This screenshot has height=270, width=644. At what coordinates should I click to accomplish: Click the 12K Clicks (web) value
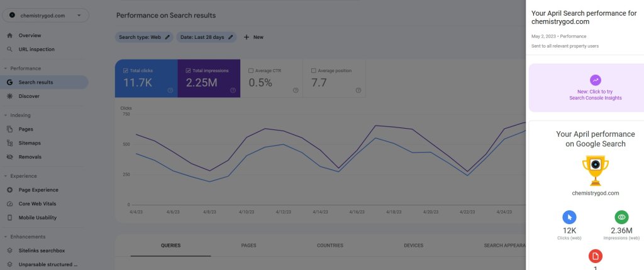tap(569, 230)
